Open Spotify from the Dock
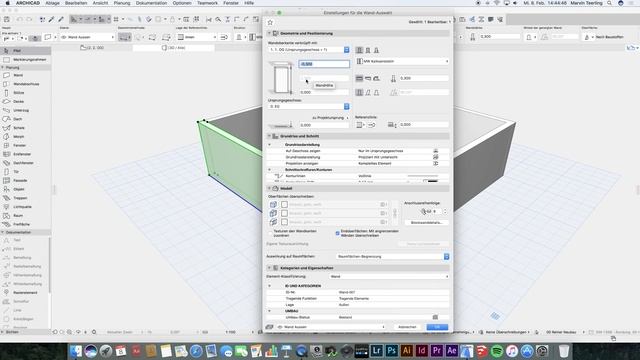 coord(497,351)
